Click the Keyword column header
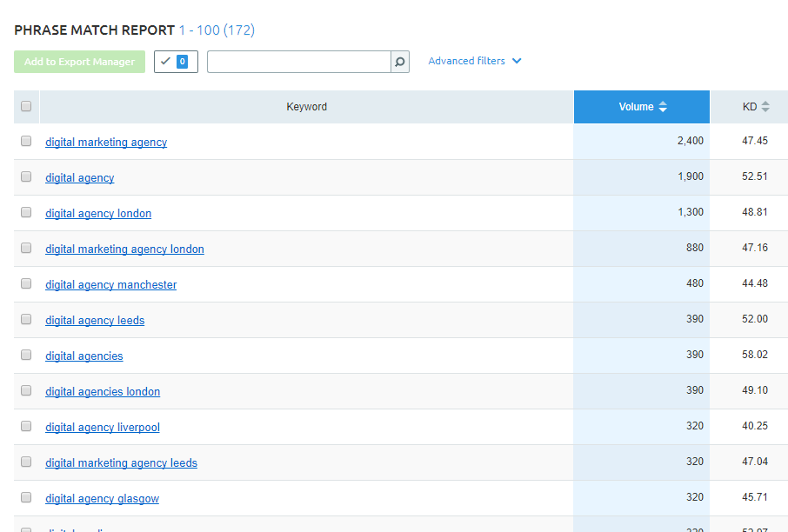788x532 pixels. point(306,107)
